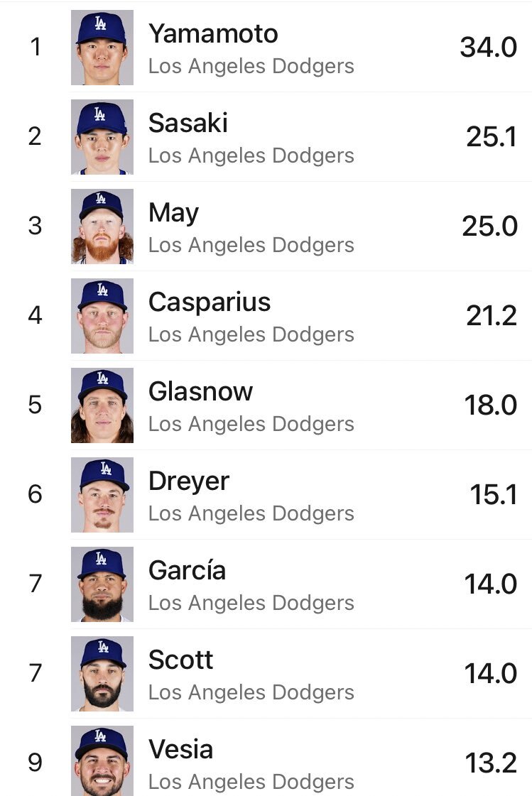Open García's player photo
The image size is (532, 796).
click(x=102, y=584)
